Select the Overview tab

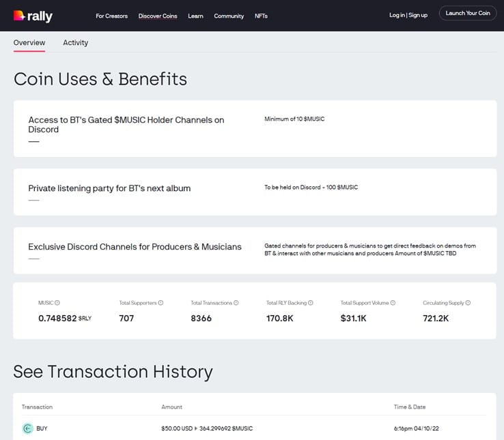pos(29,42)
